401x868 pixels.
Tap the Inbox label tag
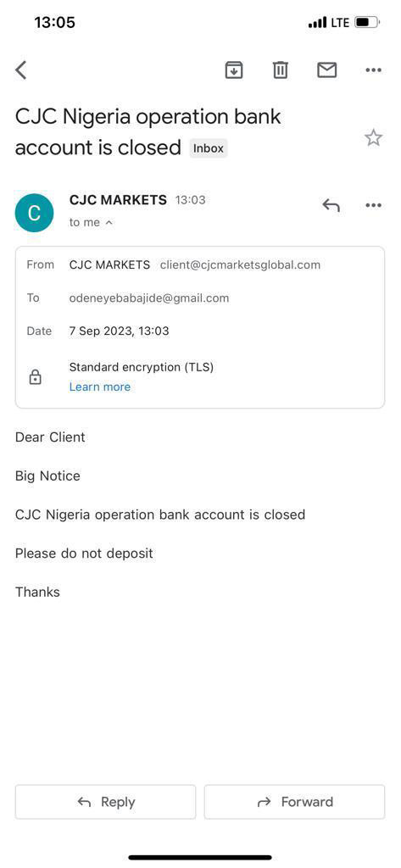[x=209, y=148]
